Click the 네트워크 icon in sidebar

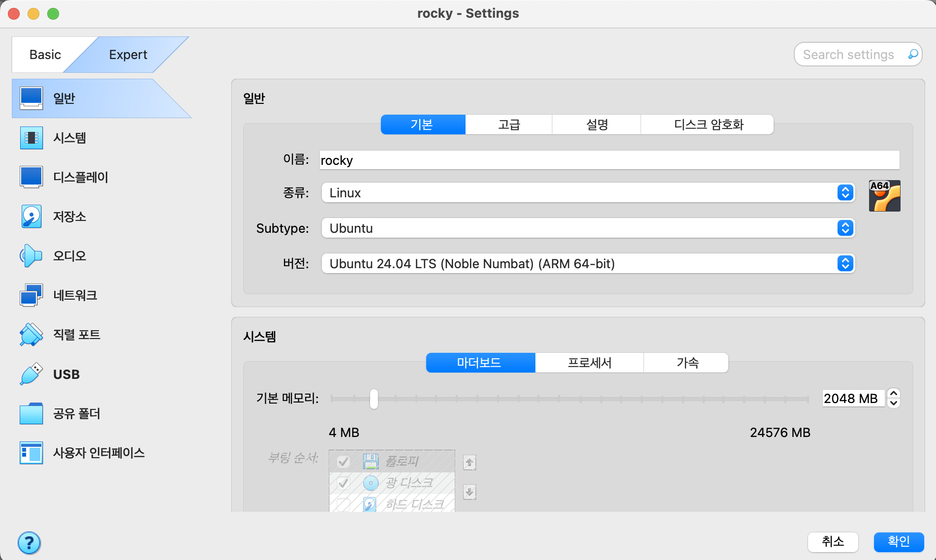tap(31, 295)
